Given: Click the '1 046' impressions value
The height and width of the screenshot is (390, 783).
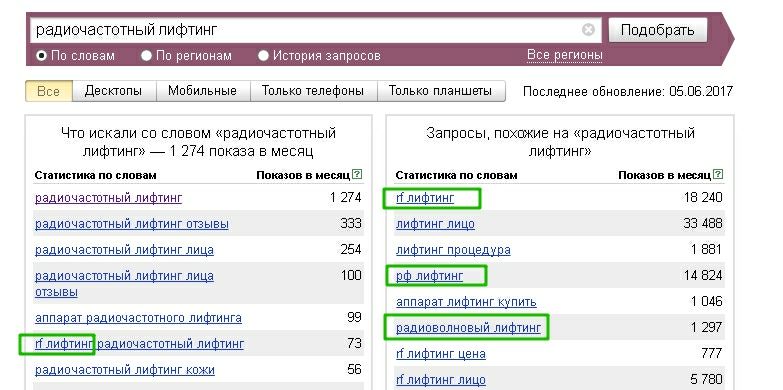Looking at the screenshot, I should [707, 301].
